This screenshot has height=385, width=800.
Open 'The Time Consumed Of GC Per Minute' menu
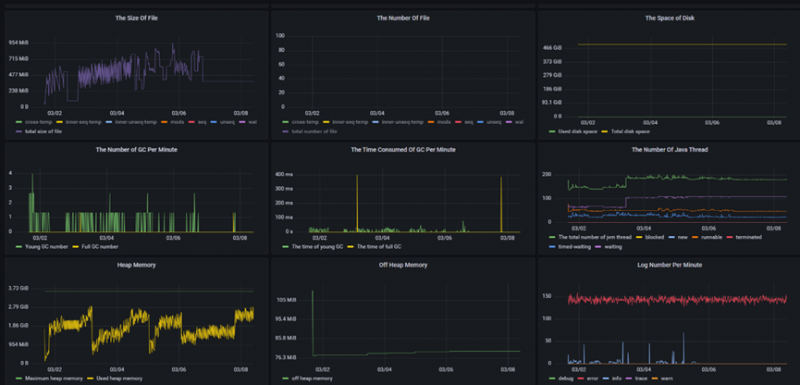tap(403, 150)
